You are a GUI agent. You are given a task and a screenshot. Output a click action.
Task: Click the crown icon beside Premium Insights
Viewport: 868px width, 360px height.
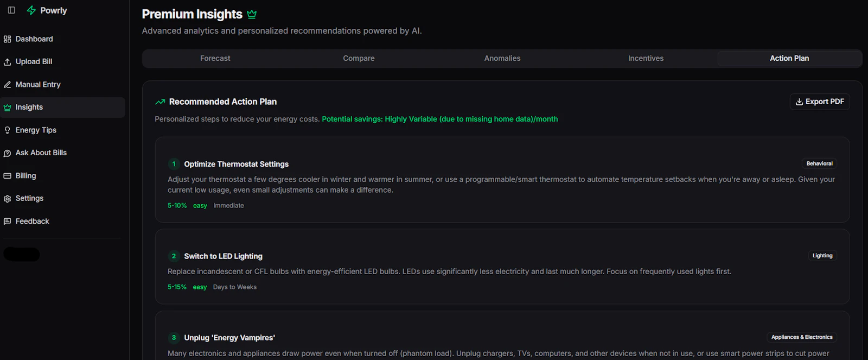(252, 14)
